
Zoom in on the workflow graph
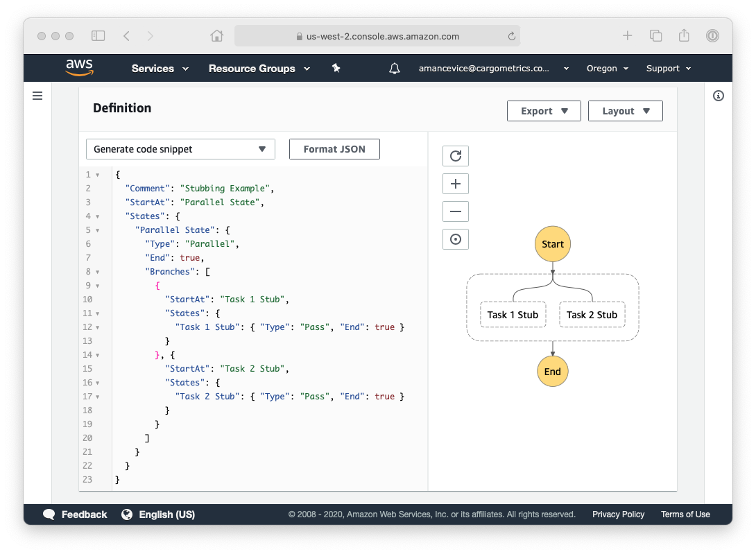pos(456,184)
